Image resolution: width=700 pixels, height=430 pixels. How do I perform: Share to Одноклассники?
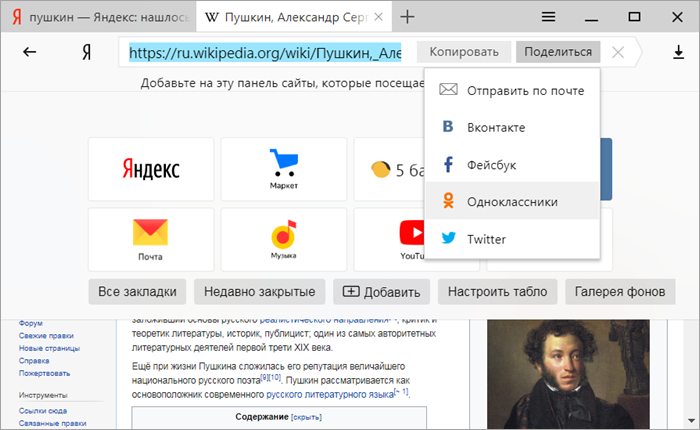click(x=512, y=202)
